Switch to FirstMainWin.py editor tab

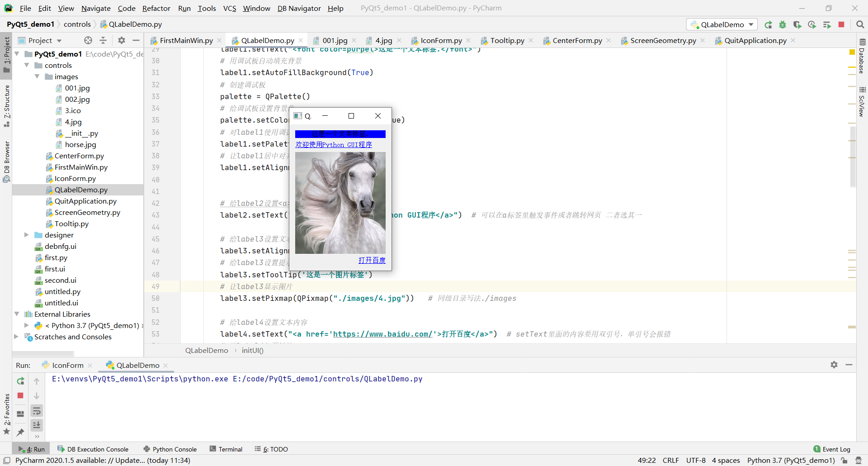(186, 40)
